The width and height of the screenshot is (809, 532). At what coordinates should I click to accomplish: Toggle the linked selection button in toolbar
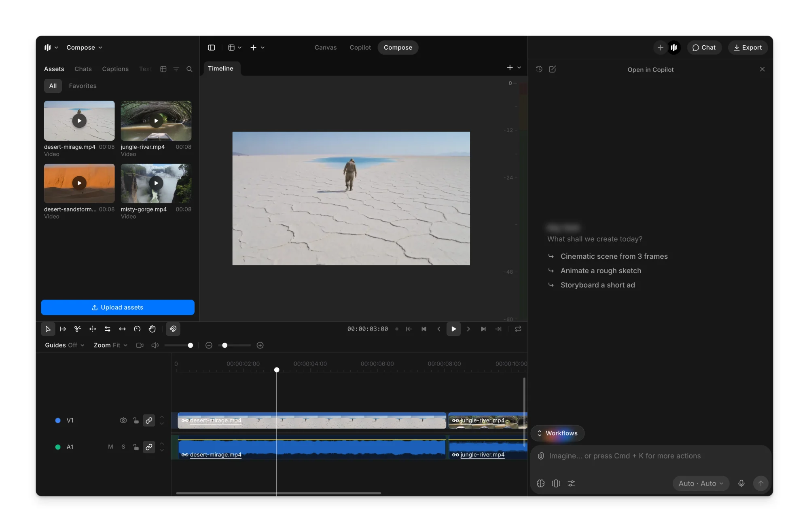click(x=173, y=329)
